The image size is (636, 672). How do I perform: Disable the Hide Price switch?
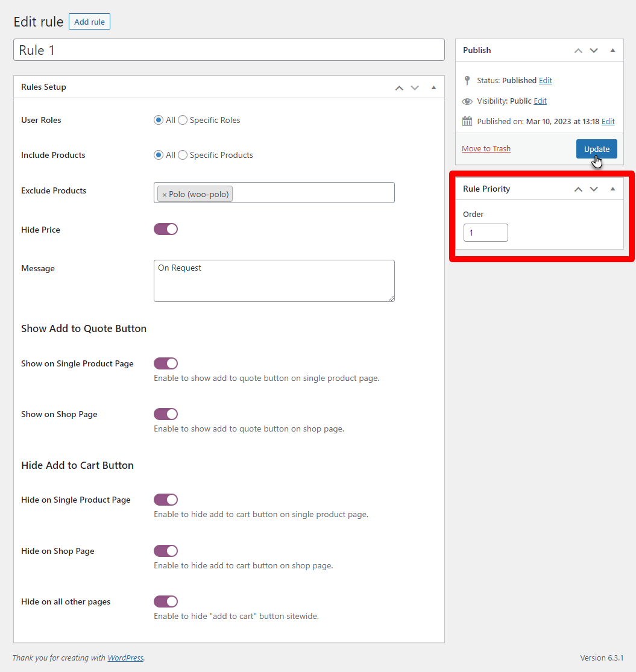[x=166, y=229]
